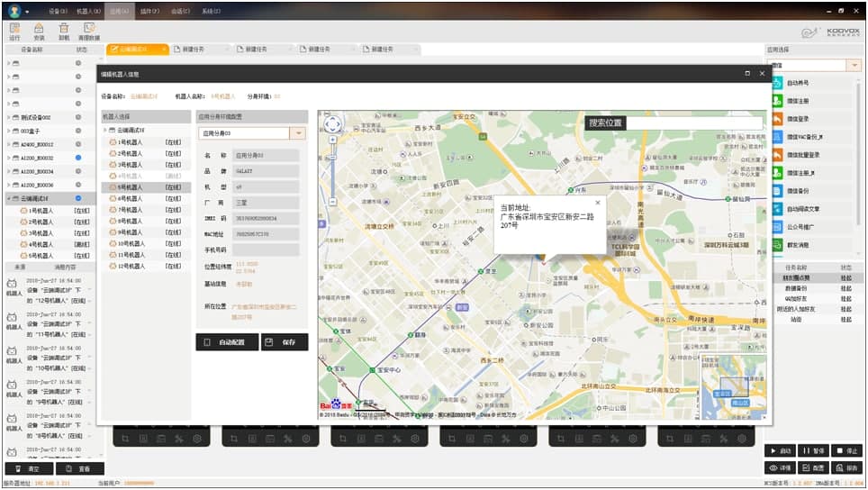The width and height of the screenshot is (868, 490).
Task: Click the 运行 (Run) toolbar icon
Action: (14, 31)
